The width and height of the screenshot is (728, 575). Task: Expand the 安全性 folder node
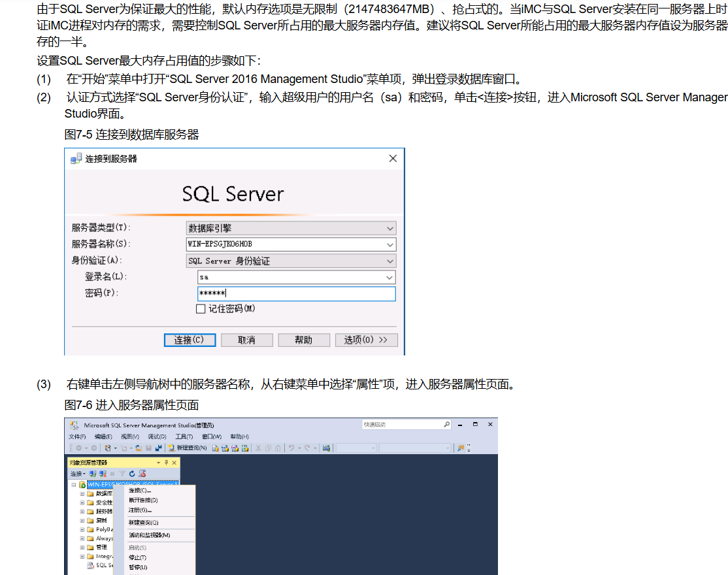click(x=82, y=503)
